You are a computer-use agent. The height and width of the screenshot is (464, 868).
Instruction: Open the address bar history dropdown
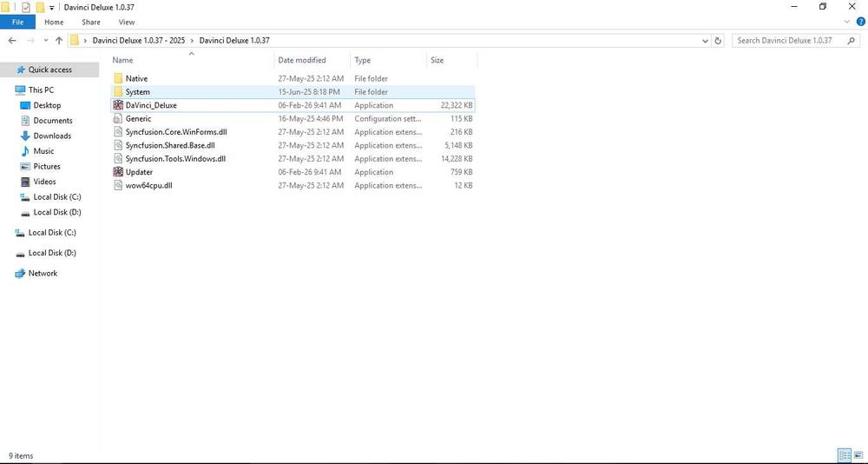(705, 41)
